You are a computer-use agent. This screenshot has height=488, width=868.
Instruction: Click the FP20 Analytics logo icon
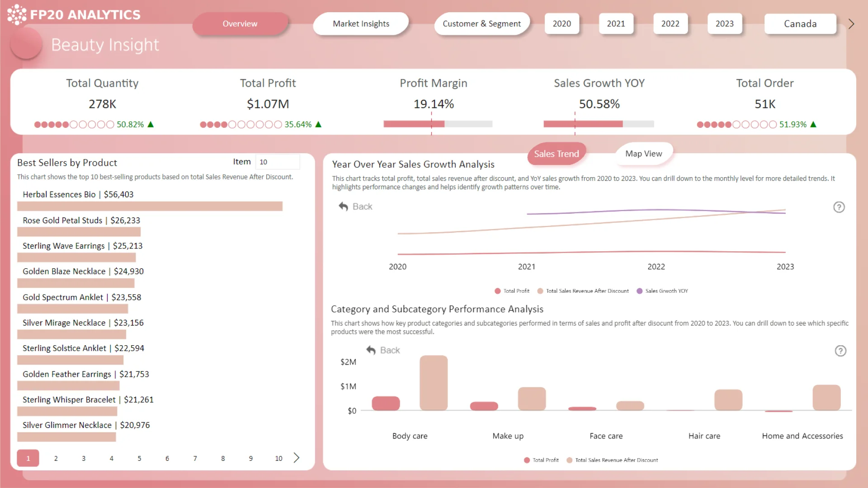tap(17, 14)
